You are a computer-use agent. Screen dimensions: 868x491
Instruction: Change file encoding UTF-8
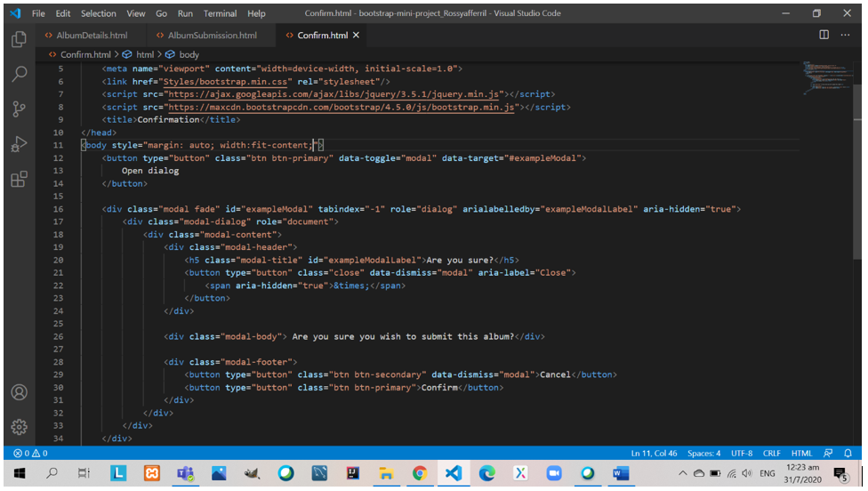pyautogui.click(x=741, y=453)
